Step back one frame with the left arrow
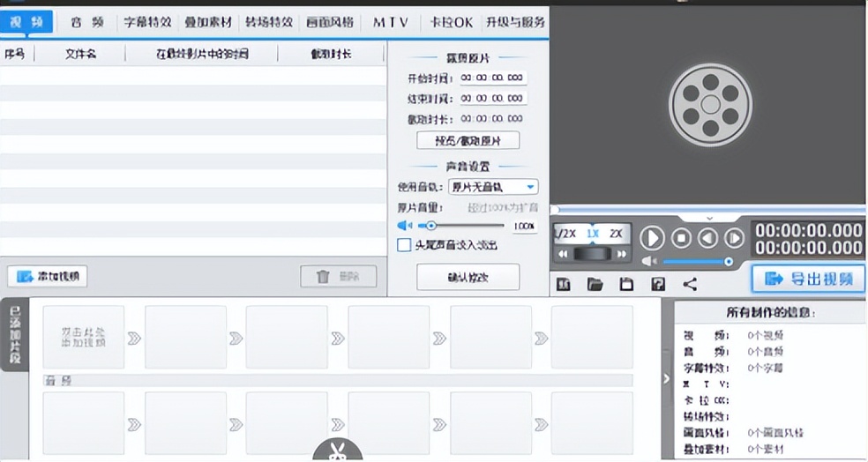868x462 pixels. tap(707, 238)
